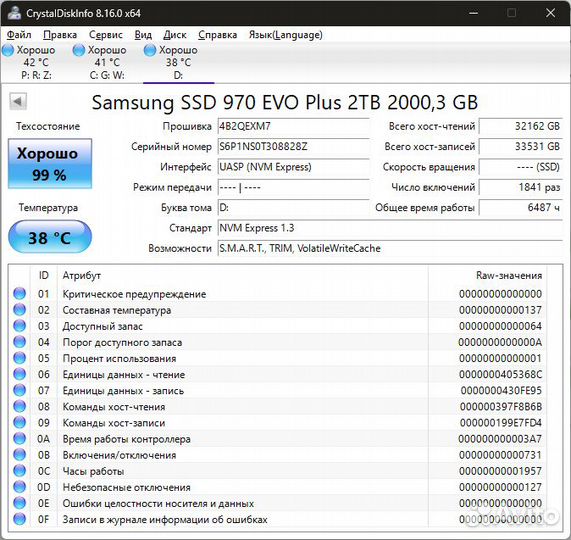Click status orb for Записи в журнале row
The height and width of the screenshot is (540, 571).
click(19, 519)
